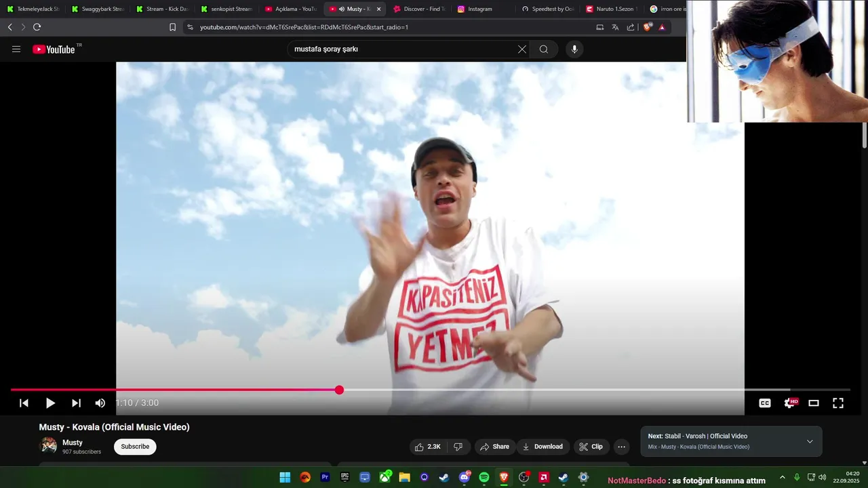Viewport: 868px width, 488px height.
Task: Open Adobe Premiere Pro from taskbar
Action: click(325, 477)
